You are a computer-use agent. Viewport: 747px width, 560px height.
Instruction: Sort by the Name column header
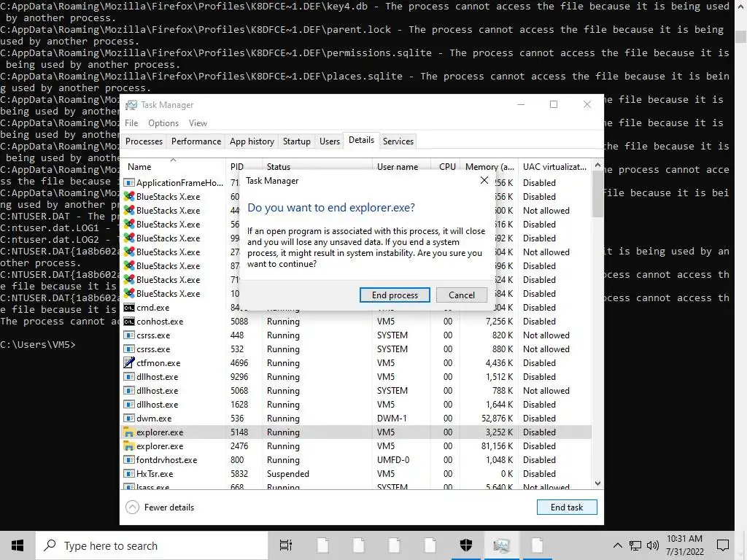[x=173, y=167]
